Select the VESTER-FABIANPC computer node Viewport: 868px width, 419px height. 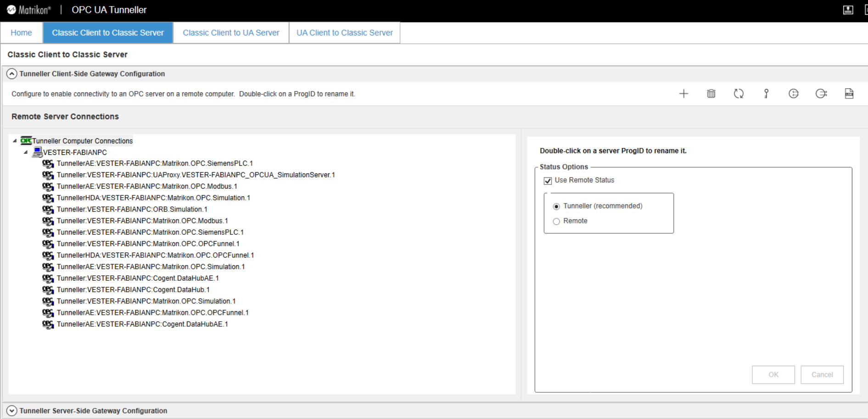click(75, 153)
